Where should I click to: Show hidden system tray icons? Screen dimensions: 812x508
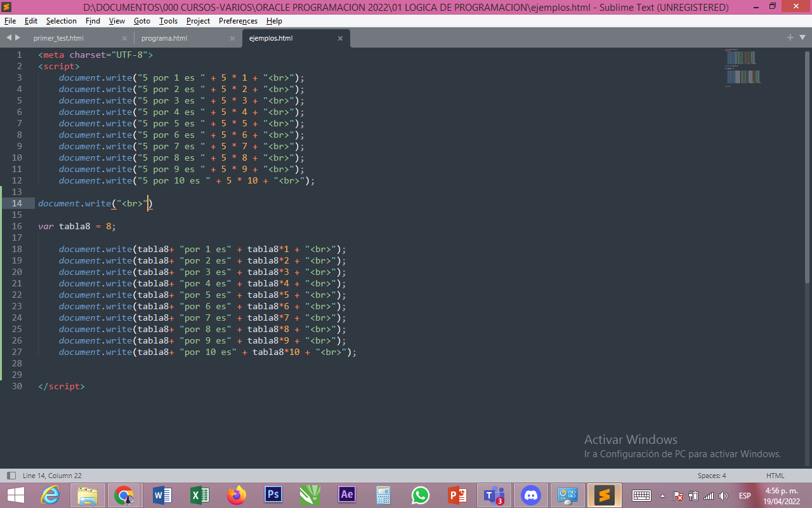point(662,496)
